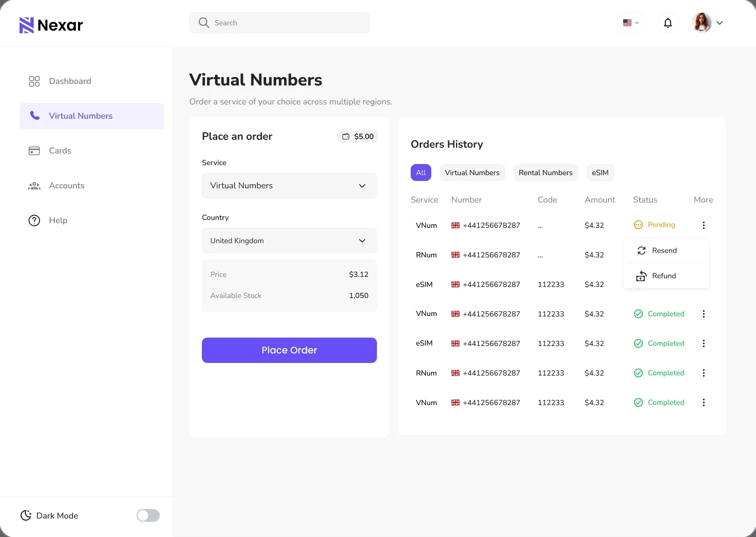This screenshot has width=756, height=537.
Task: Click into the Search field
Action: click(x=279, y=23)
